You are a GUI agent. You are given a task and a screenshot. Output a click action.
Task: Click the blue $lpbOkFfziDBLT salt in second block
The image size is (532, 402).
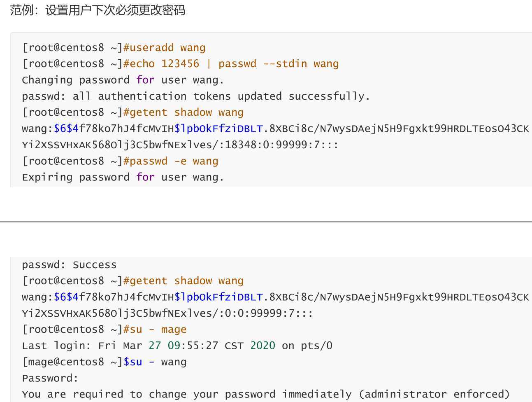pos(218,297)
